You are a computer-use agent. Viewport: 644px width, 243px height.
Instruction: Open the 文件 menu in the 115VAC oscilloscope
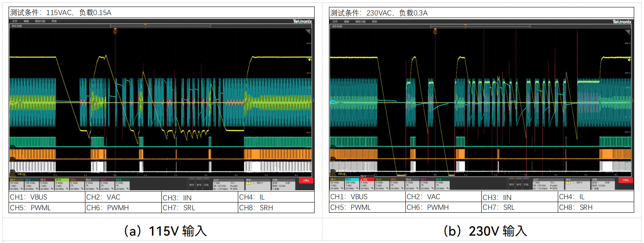(15, 21)
